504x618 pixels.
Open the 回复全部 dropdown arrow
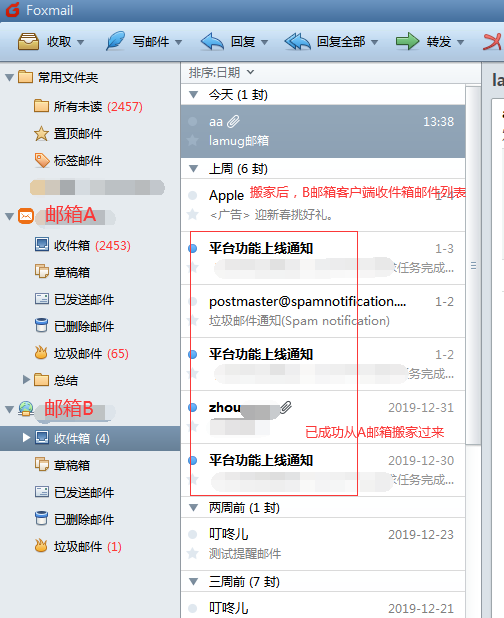(x=374, y=42)
